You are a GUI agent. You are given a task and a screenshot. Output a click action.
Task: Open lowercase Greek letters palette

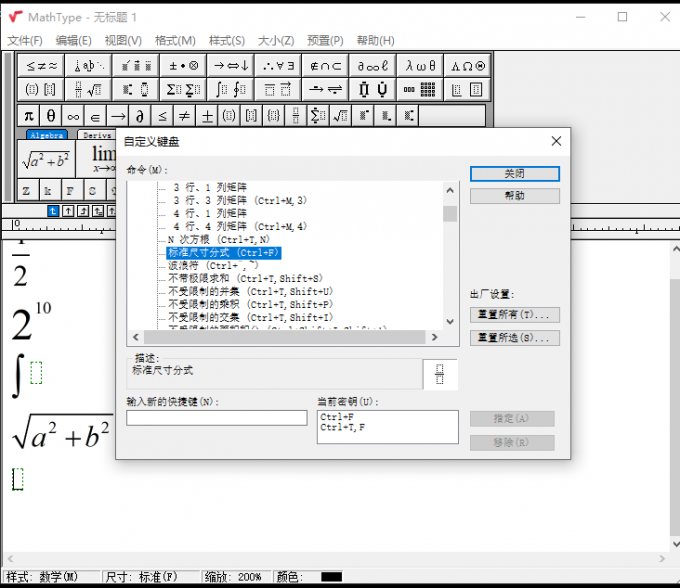click(420, 66)
